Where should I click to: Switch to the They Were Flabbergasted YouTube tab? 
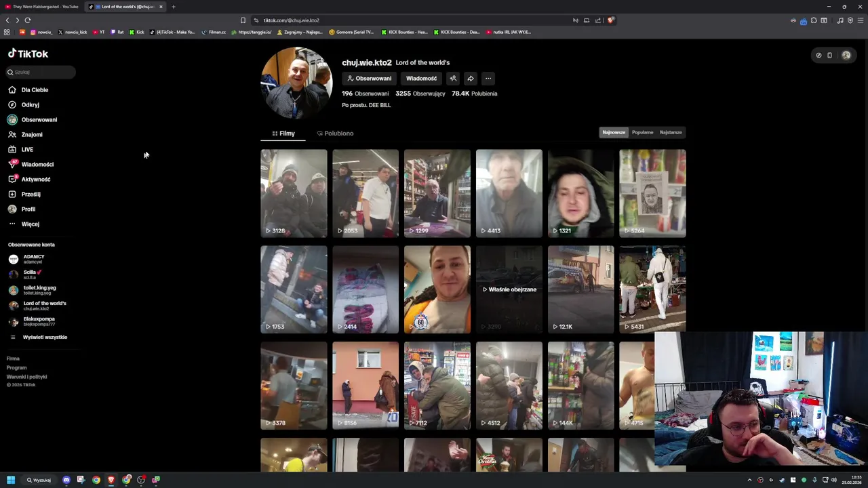point(42,7)
